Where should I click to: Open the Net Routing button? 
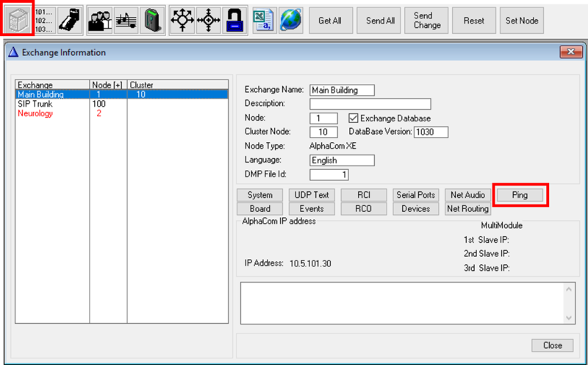coord(467,209)
